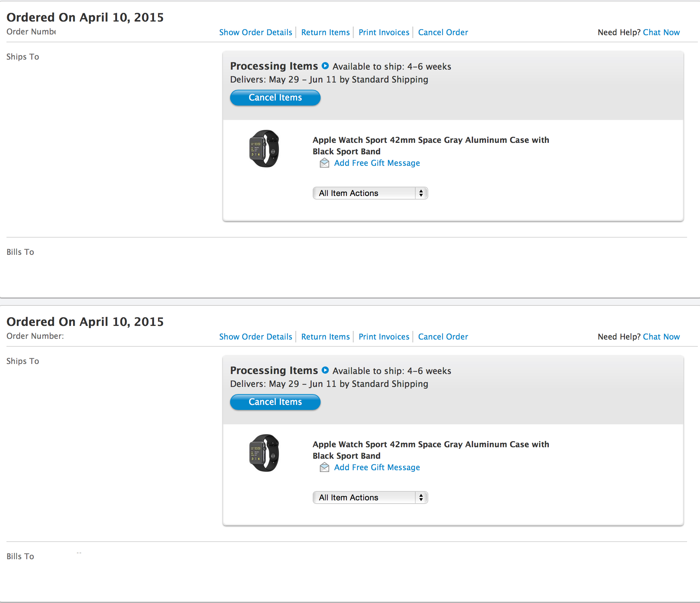Start Chat Now help in the second order
700x603 pixels.
[x=661, y=337]
